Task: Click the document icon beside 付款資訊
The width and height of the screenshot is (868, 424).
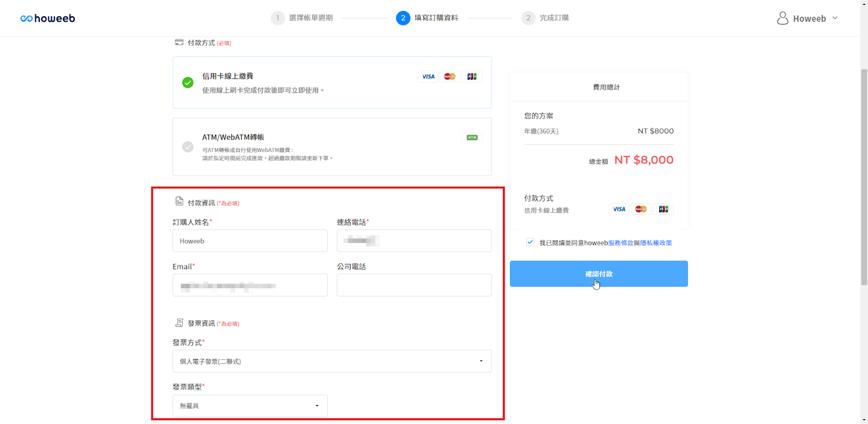Action: tap(180, 201)
